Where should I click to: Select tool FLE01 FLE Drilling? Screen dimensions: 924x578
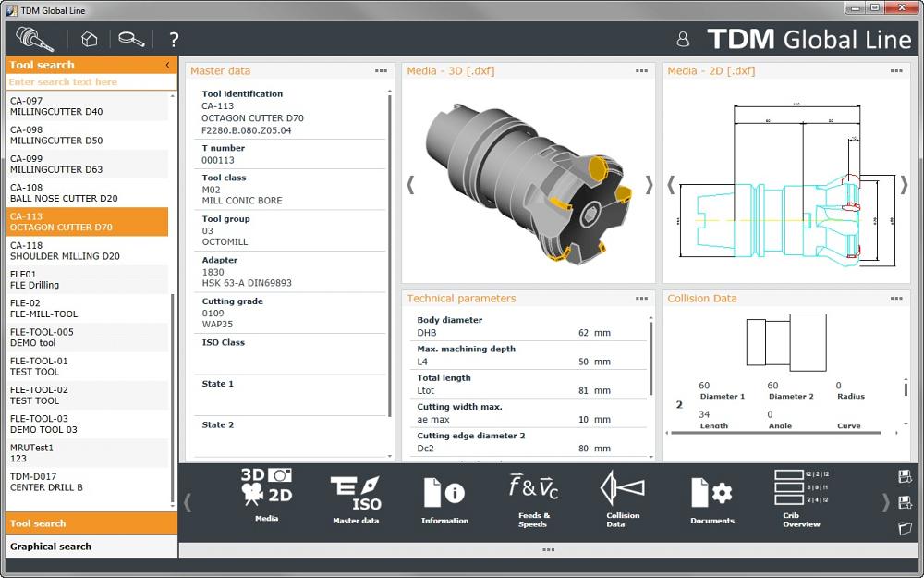click(87, 279)
